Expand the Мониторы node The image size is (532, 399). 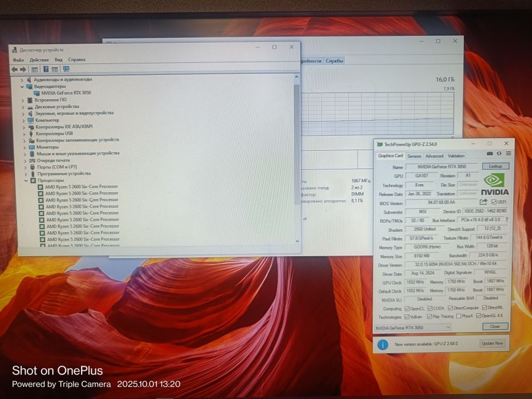tap(24, 148)
